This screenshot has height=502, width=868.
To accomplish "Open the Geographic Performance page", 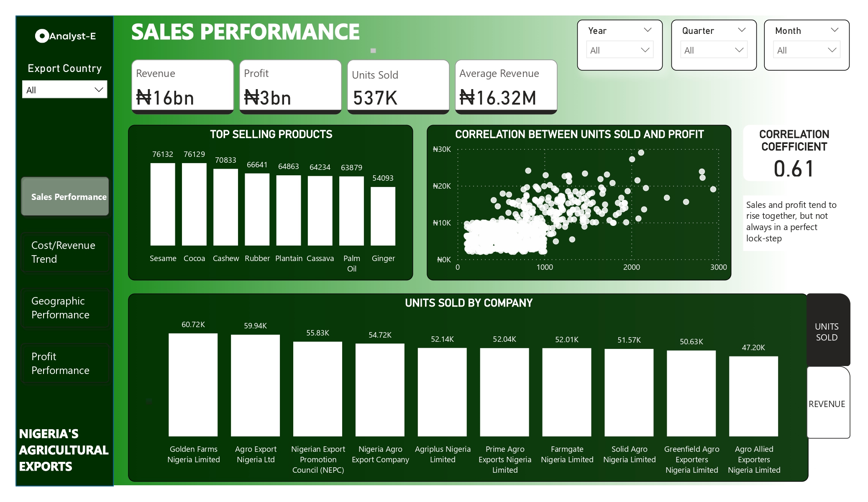I will (x=65, y=307).
